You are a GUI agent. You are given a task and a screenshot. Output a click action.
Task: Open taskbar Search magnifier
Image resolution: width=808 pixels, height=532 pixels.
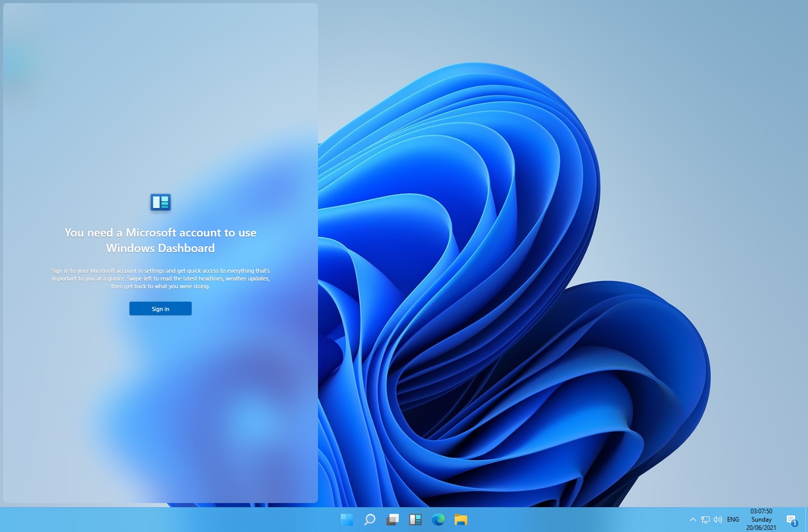tap(370, 520)
